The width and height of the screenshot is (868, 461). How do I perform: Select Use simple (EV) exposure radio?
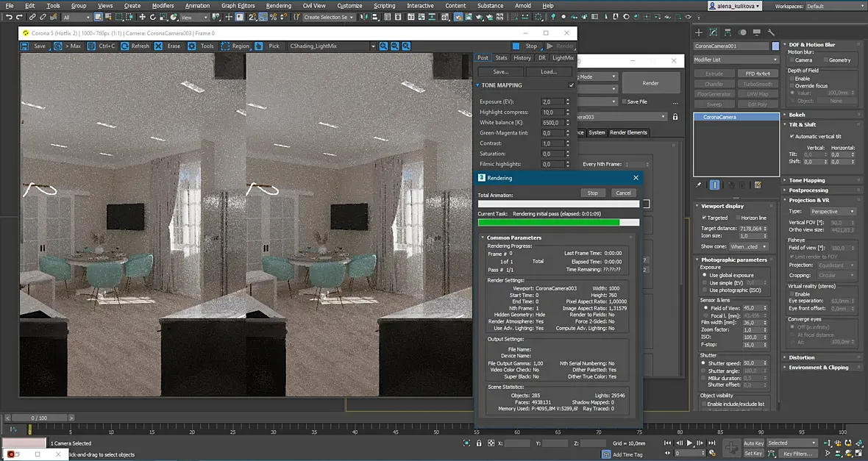[x=705, y=283]
